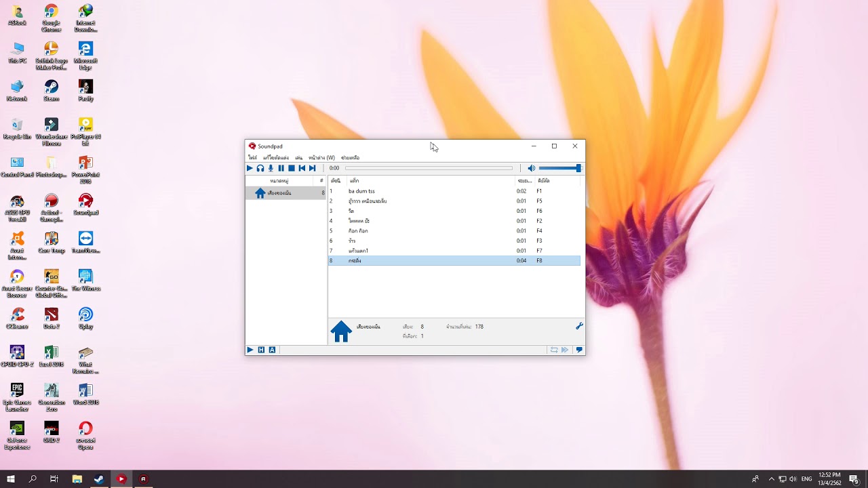Open Wondershare Filmora desktop shortcut
868x488 pixels.
[51, 132]
